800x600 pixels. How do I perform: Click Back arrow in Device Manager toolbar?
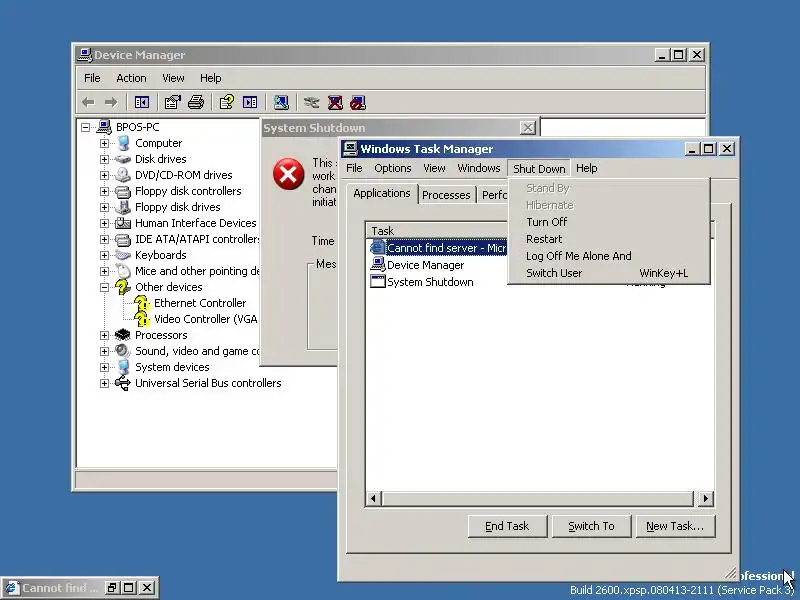pyautogui.click(x=88, y=103)
